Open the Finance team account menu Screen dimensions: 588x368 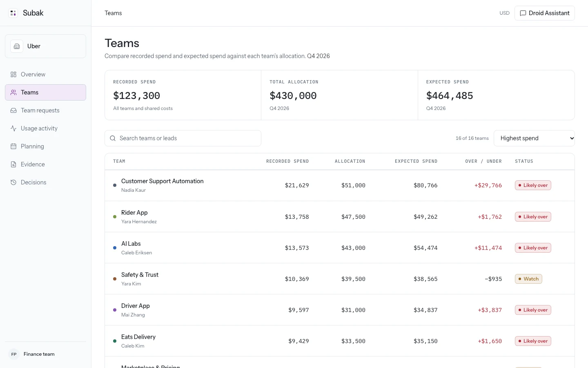pos(45,354)
